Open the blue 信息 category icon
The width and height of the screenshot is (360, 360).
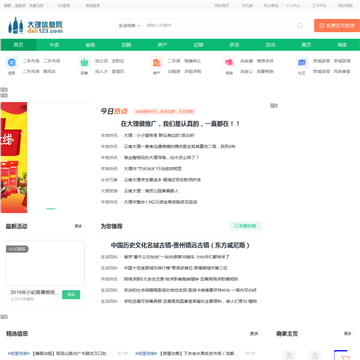point(11,62)
